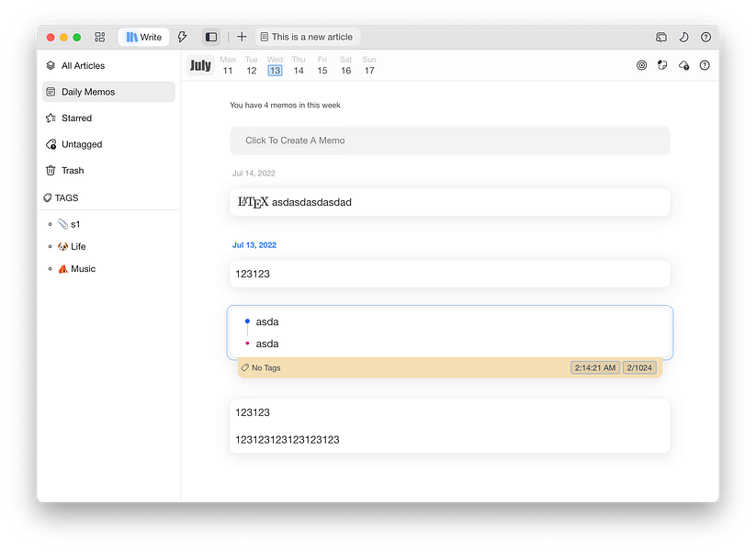
Task: Click the Jul 13, 2022 date heading
Action: pos(254,245)
